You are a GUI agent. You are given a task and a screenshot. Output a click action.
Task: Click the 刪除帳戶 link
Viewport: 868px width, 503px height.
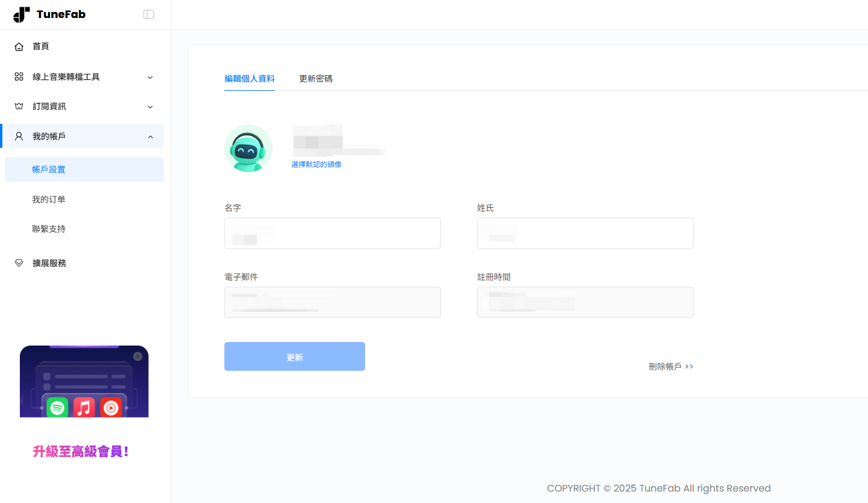[671, 367]
